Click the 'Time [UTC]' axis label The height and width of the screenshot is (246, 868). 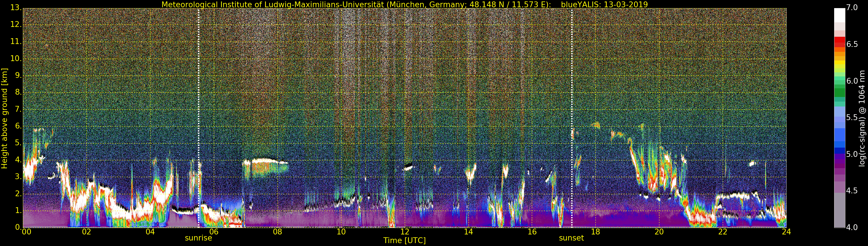click(x=404, y=241)
